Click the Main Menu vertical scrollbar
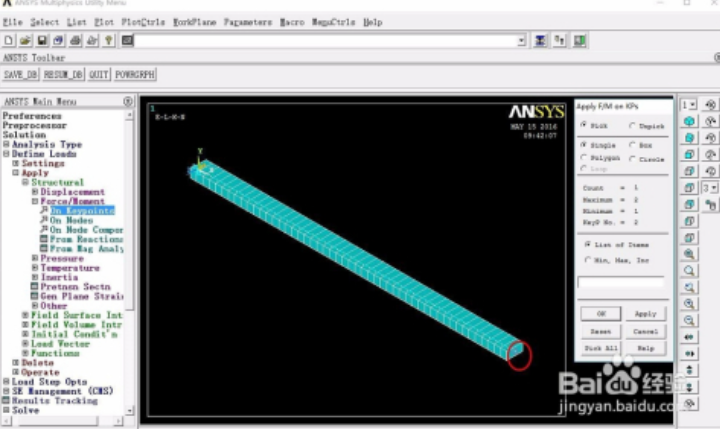 click(x=130, y=262)
